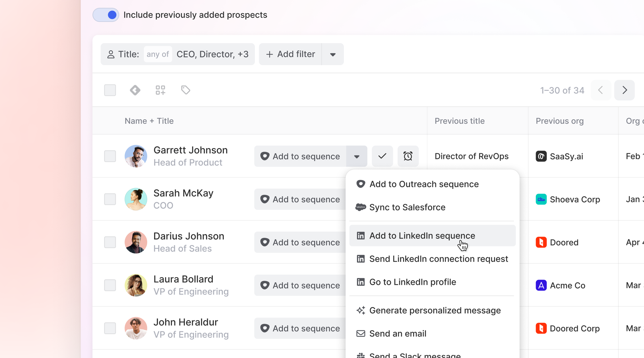Click the Shoeva Corp company logo

point(541,199)
